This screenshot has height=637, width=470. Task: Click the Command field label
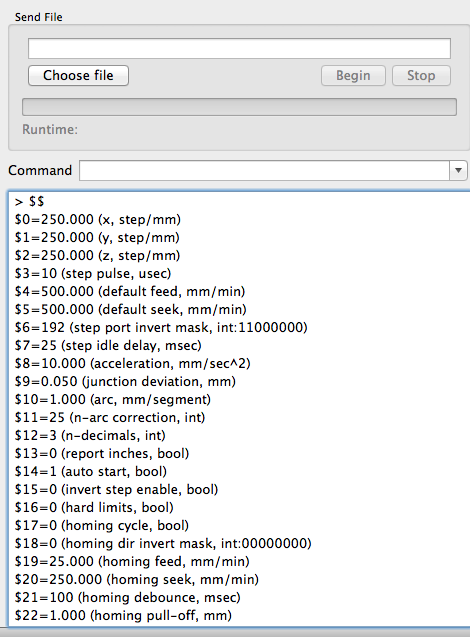click(x=40, y=170)
